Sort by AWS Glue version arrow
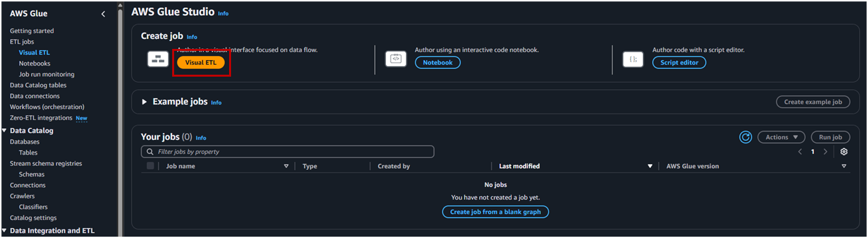This screenshot has width=868, height=238. (x=844, y=166)
